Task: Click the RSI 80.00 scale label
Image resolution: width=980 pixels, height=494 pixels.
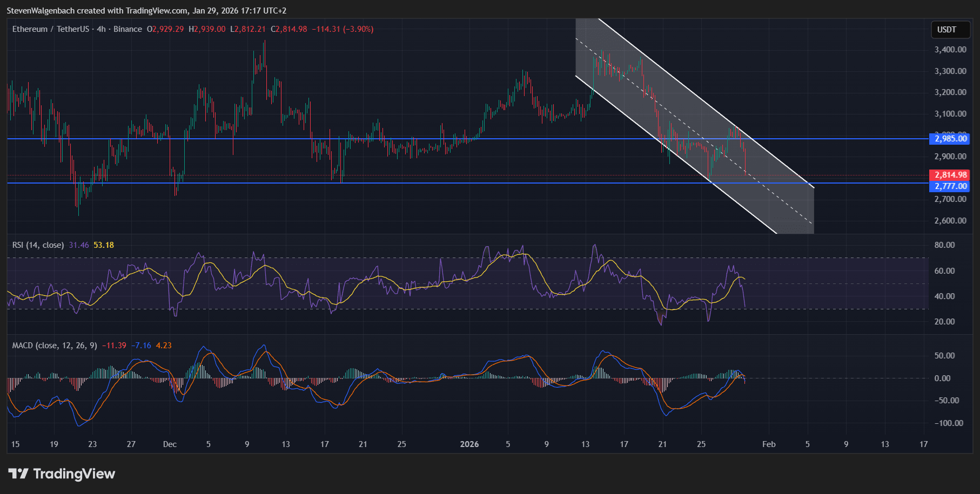Action: (x=944, y=245)
